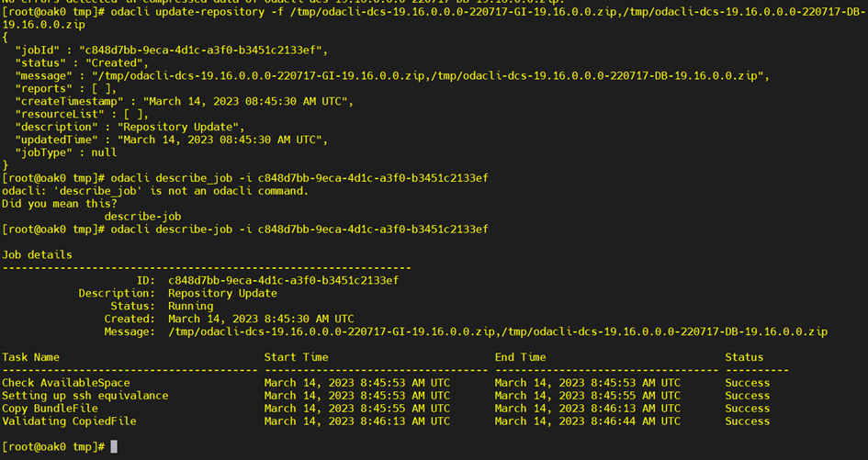The width and height of the screenshot is (868, 460).
Task: Click the "Setting up ssh equivalance" task
Action: pos(85,396)
